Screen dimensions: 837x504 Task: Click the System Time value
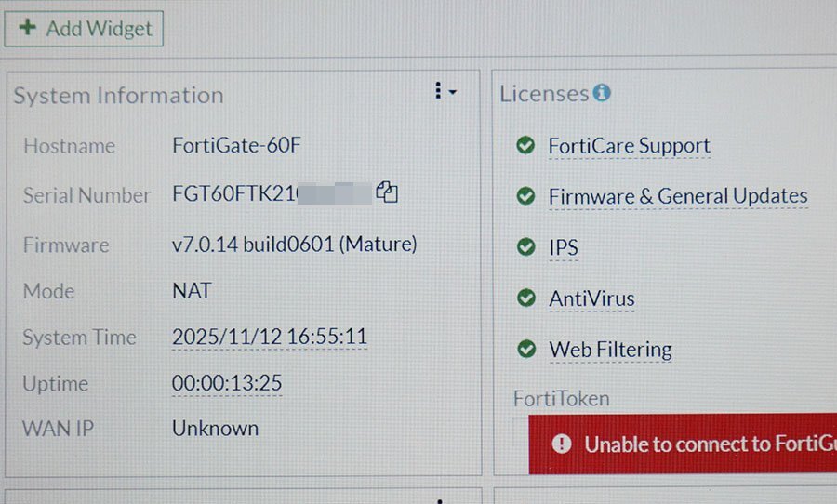[x=270, y=337]
